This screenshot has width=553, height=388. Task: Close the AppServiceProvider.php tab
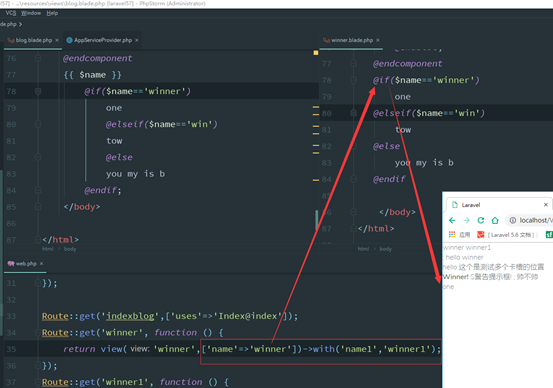(137, 40)
